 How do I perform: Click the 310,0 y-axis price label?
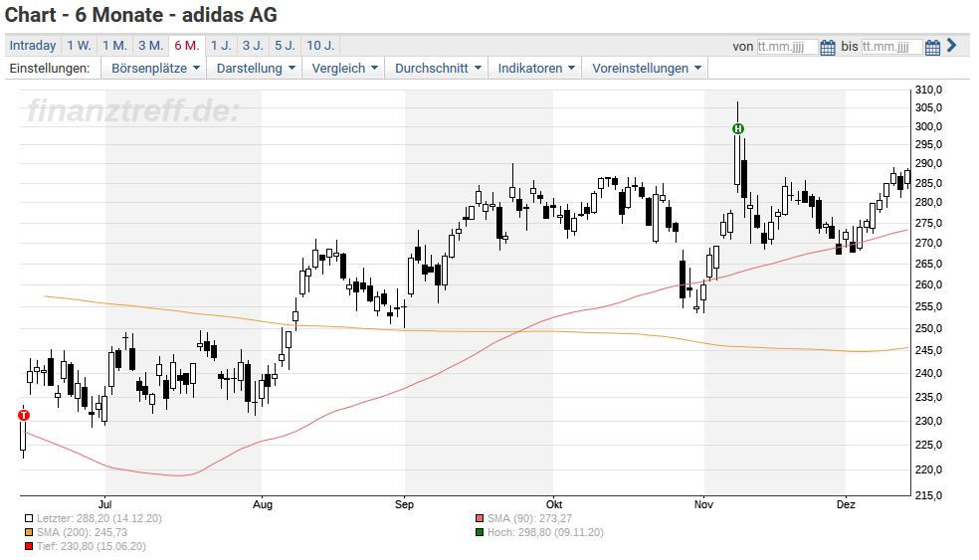click(929, 90)
